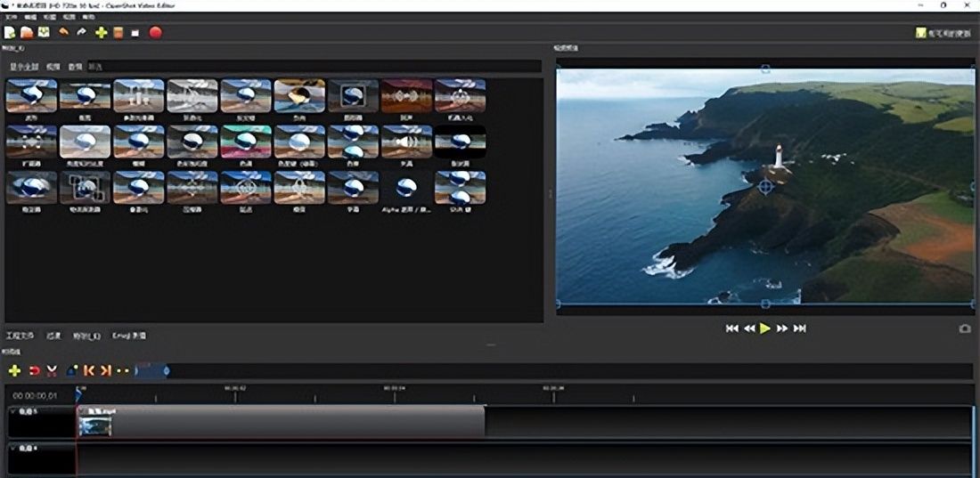The width and height of the screenshot is (980, 478).
Task: Open the Title menu
Action: 49,17
